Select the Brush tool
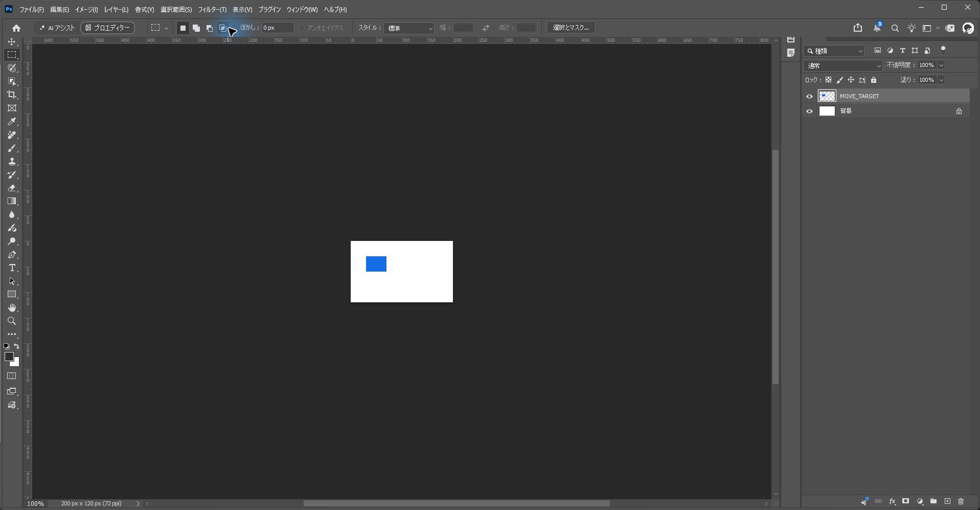The height and width of the screenshot is (510, 980). point(12,148)
